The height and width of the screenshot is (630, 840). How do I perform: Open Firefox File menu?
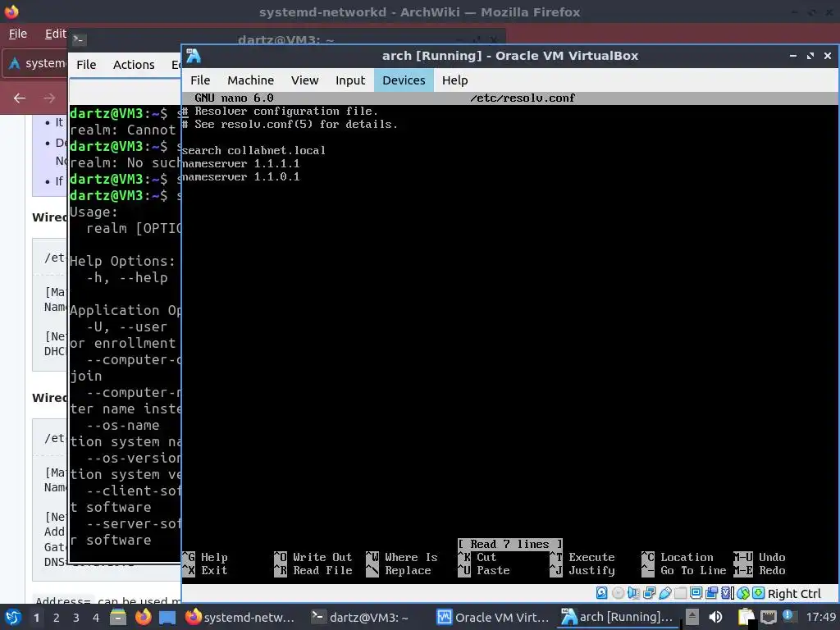coord(18,34)
